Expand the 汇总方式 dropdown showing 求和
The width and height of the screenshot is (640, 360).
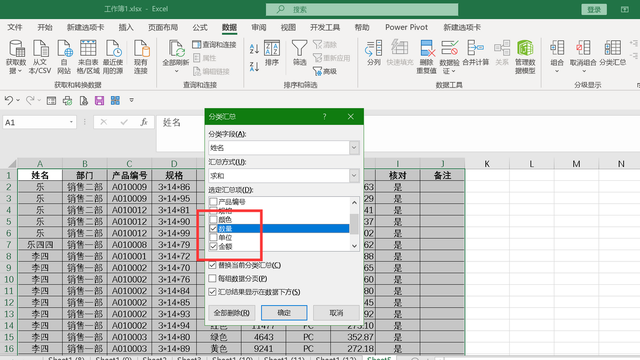point(354,176)
